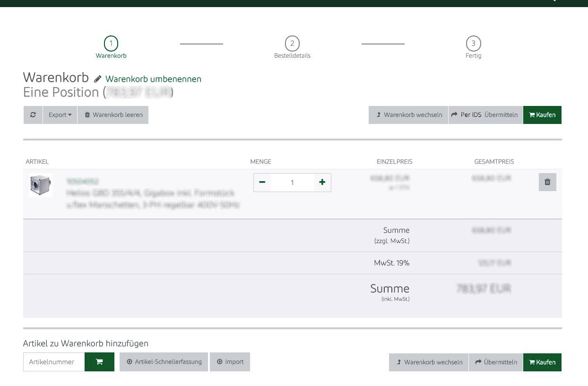Click 'Artikel zu Warenkorb hinzufügen' heading
This screenshot has height=386, width=588.
point(86,343)
